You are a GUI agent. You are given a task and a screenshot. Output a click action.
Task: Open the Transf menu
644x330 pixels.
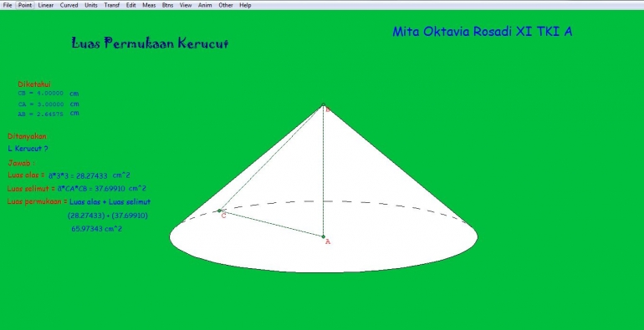click(112, 5)
